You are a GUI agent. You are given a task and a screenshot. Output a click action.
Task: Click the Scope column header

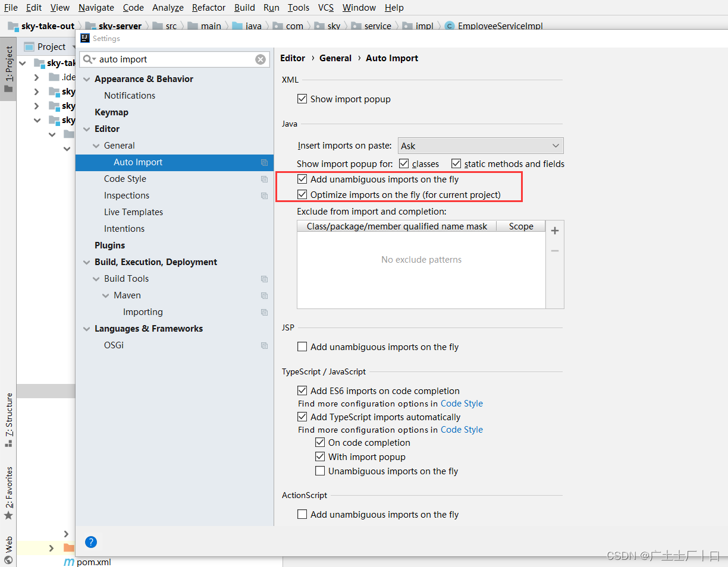click(521, 226)
